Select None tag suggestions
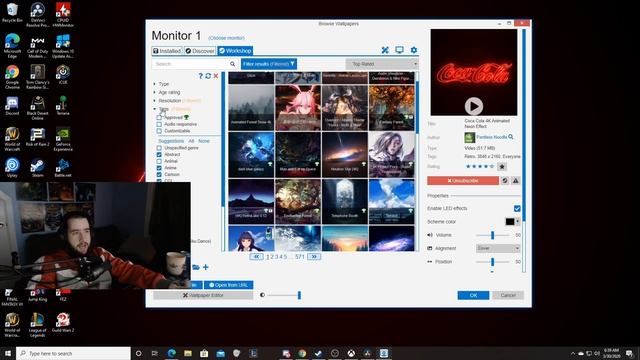The width and height of the screenshot is (640, 360). tap(204, 141)
